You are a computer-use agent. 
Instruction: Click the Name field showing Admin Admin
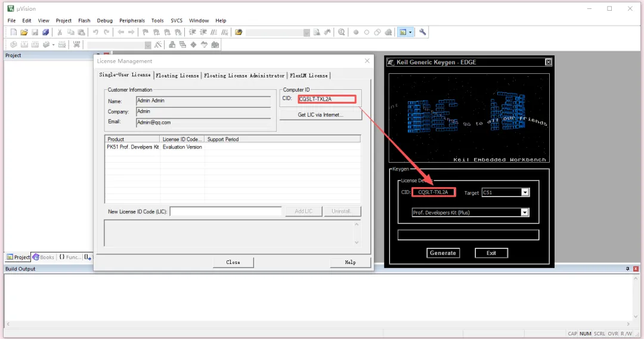[x=203, y=101]
